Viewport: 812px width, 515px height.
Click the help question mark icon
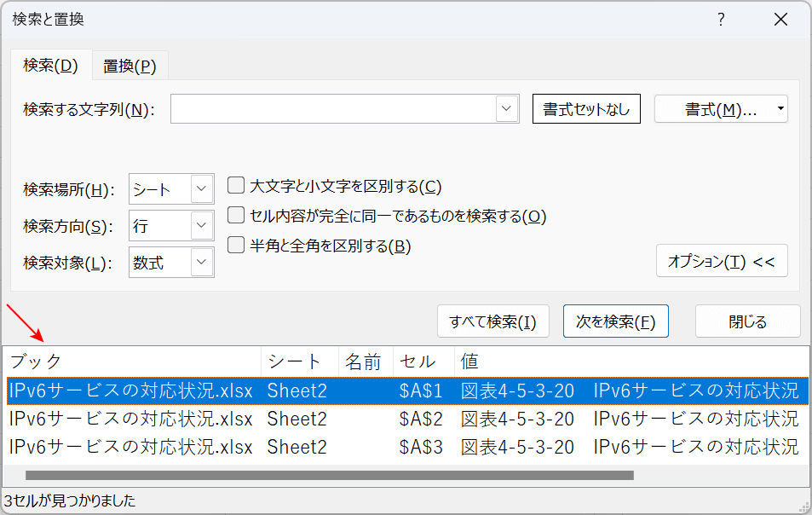tap(721, 20)
